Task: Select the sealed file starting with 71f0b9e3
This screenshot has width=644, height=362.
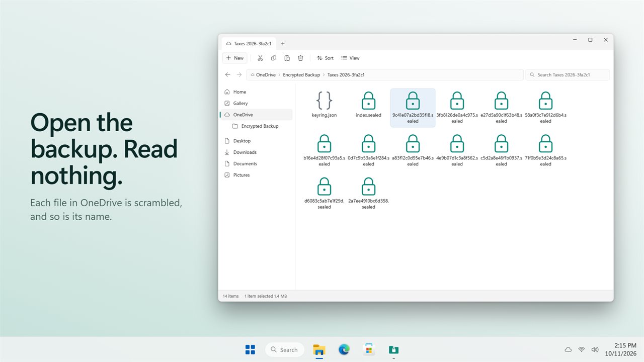Action: pyautogui.click(x=546, y=150)
